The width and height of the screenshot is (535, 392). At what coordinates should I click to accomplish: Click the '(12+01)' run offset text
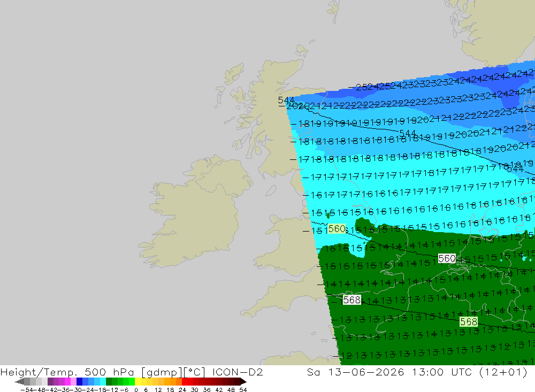tap(503, 372)
